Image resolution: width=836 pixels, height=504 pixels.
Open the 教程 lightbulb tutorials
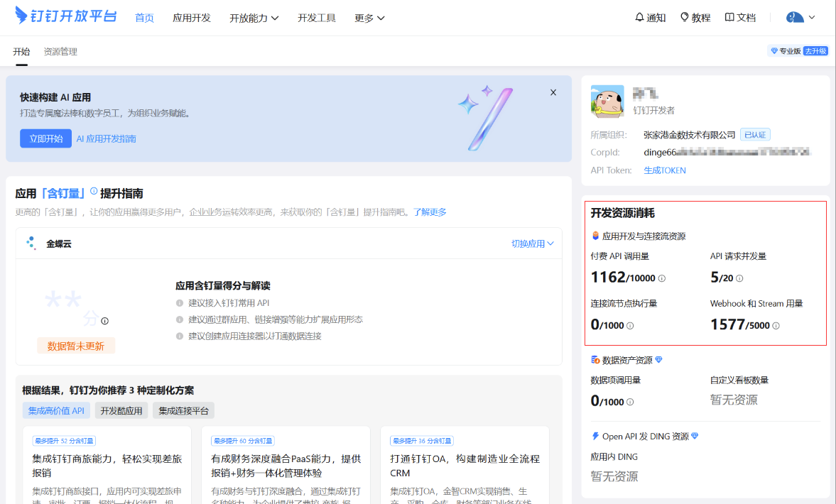695,18
